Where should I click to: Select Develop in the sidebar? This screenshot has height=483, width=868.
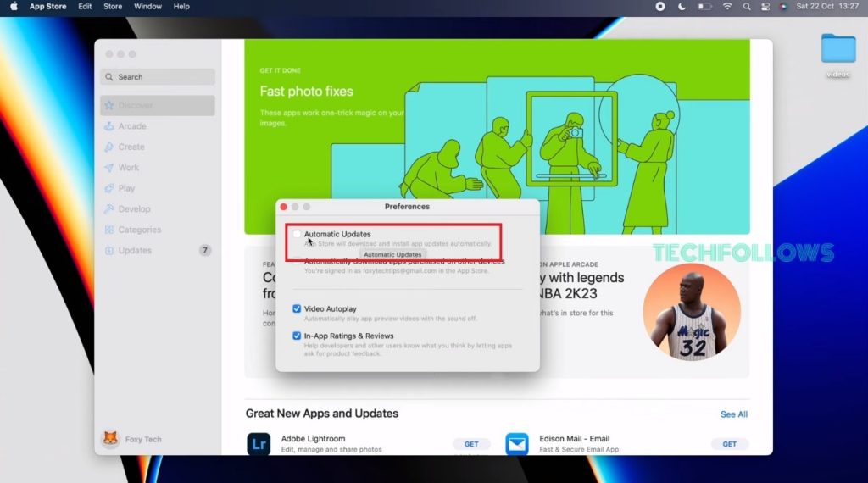pyautogui.click(x=158, y=209)
